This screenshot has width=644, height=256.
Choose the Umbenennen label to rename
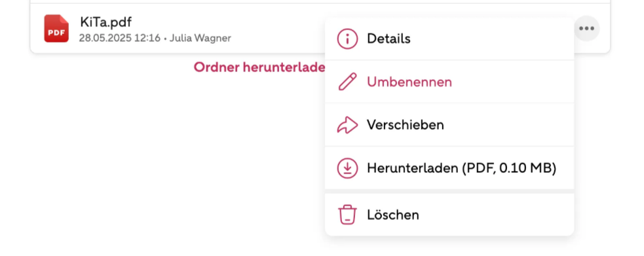tap(409, 82)
